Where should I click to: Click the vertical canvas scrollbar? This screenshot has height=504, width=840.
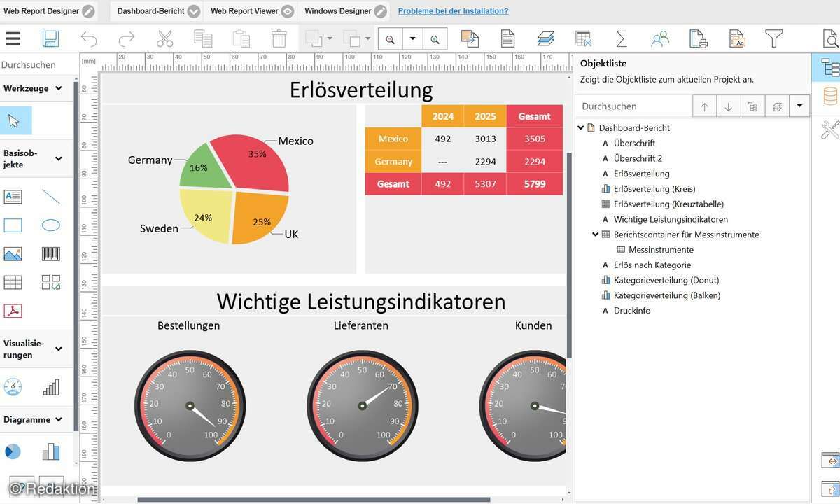tap(569, 255)
